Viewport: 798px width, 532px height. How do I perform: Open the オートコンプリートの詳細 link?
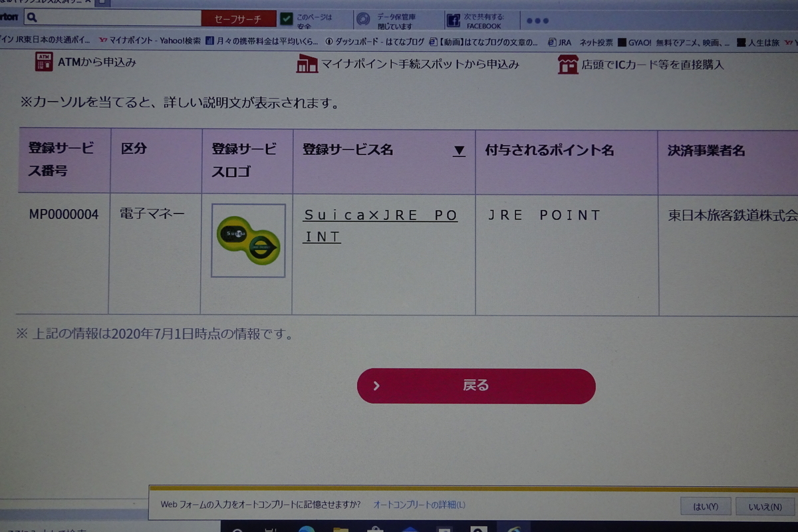tap(419, 505)
